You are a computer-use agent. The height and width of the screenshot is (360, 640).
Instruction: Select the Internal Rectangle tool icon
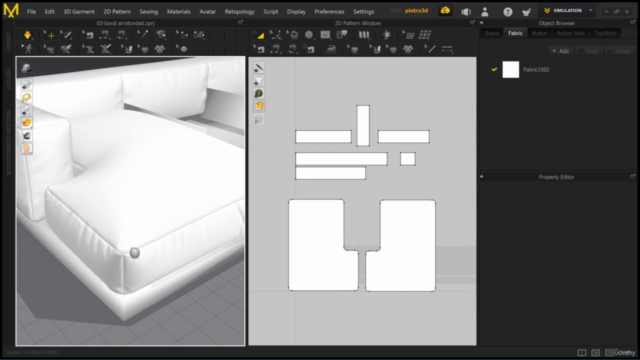[325, 35]
